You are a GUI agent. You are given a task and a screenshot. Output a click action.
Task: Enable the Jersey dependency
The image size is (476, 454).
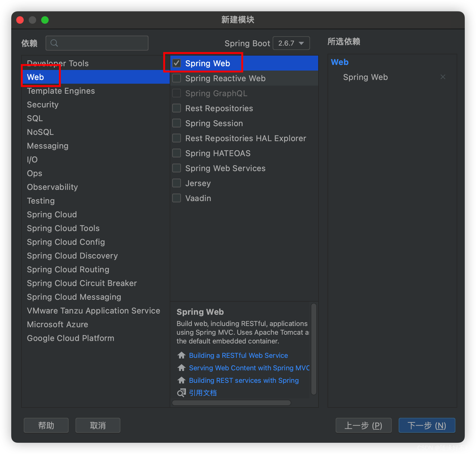(x=177, y=183)
